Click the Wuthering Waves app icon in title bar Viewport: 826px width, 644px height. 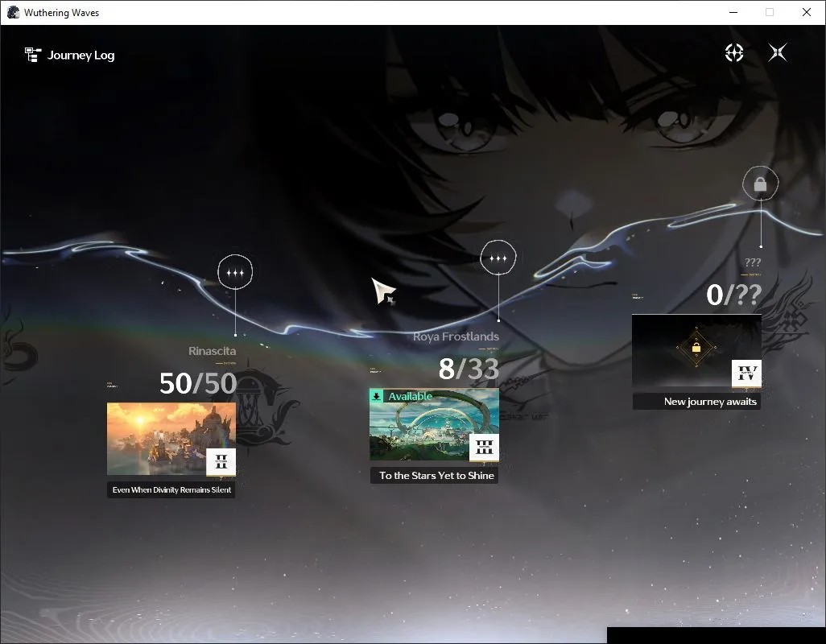point(13,12)
